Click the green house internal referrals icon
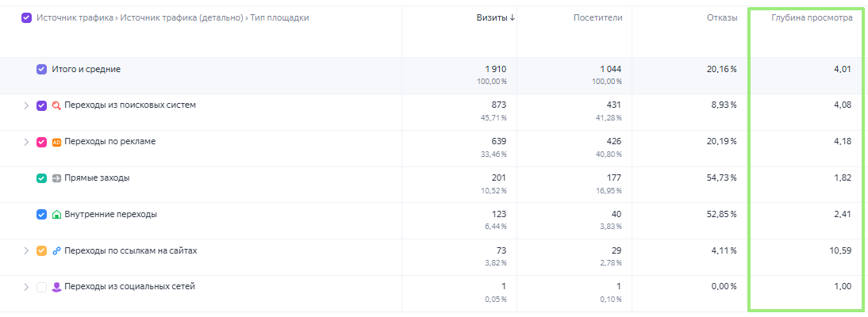Screen dimensions: 868x317 pos(56,215)
